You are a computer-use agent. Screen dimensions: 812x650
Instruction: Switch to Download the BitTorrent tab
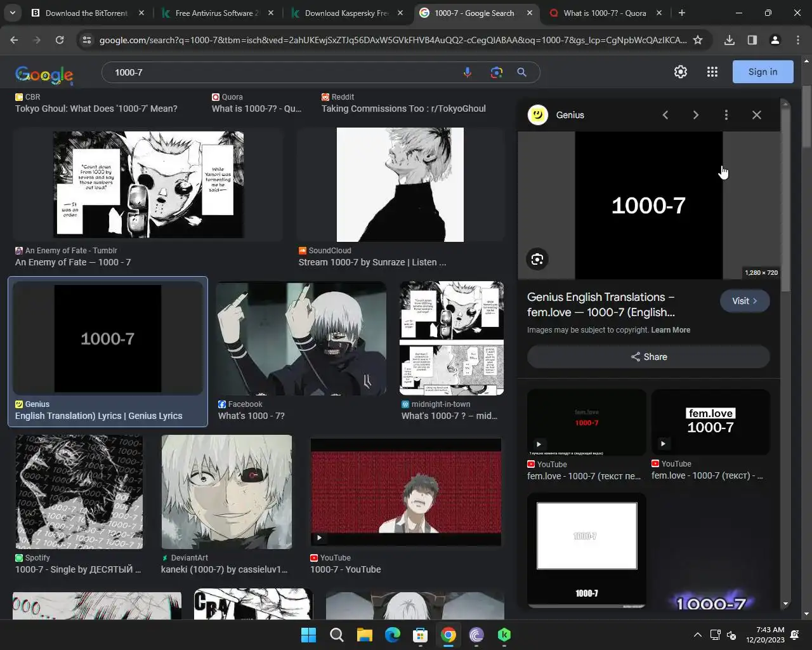[86, 13]
